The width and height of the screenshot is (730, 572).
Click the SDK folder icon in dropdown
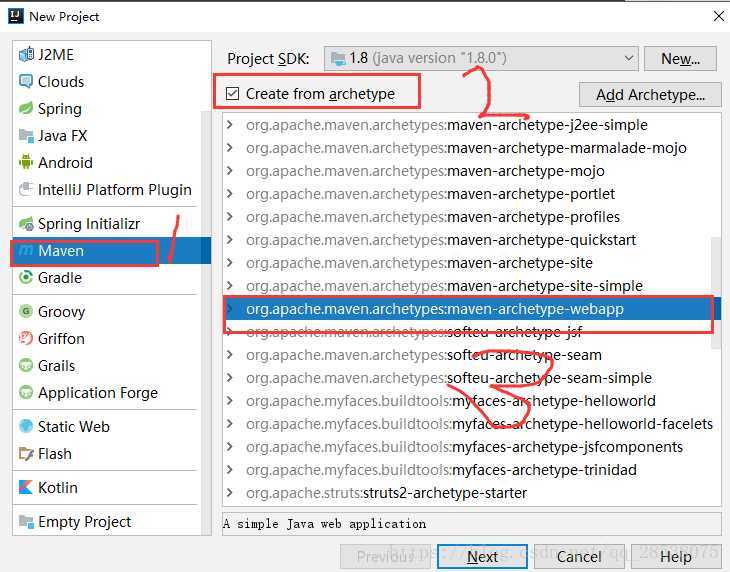[x=338, y=59]
